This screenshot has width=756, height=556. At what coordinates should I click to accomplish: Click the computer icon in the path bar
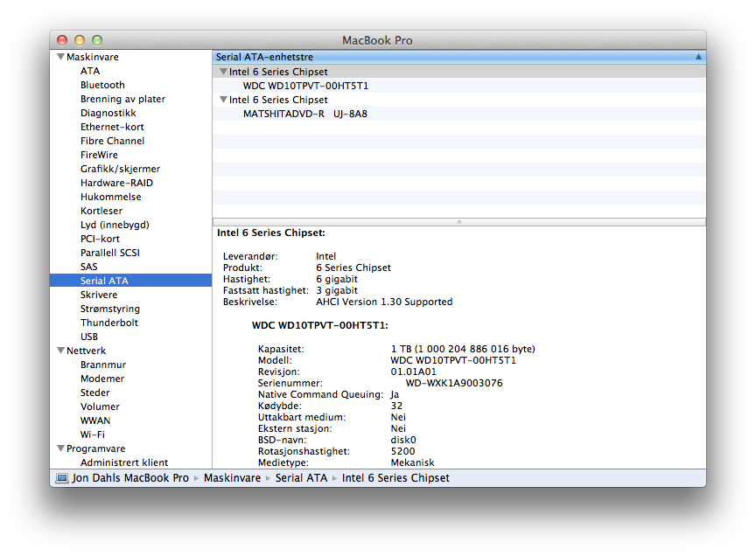[x=62, y=478]
